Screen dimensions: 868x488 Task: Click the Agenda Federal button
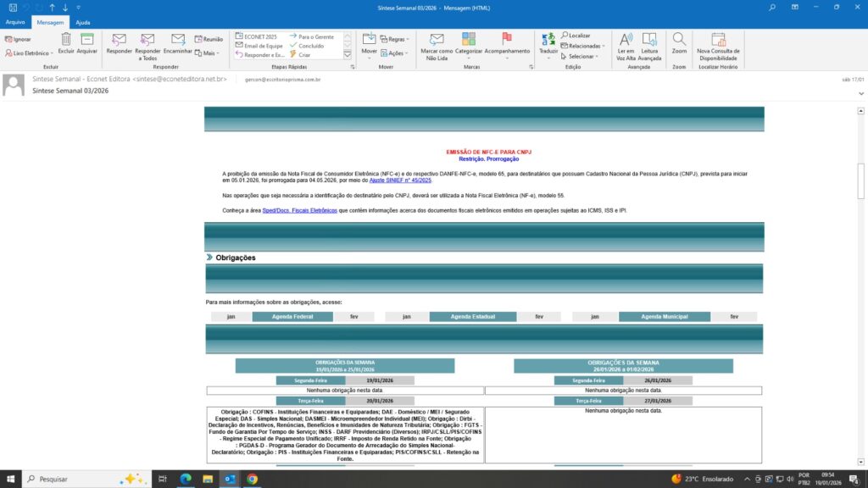pyautogui.click(x=292, y=317)
